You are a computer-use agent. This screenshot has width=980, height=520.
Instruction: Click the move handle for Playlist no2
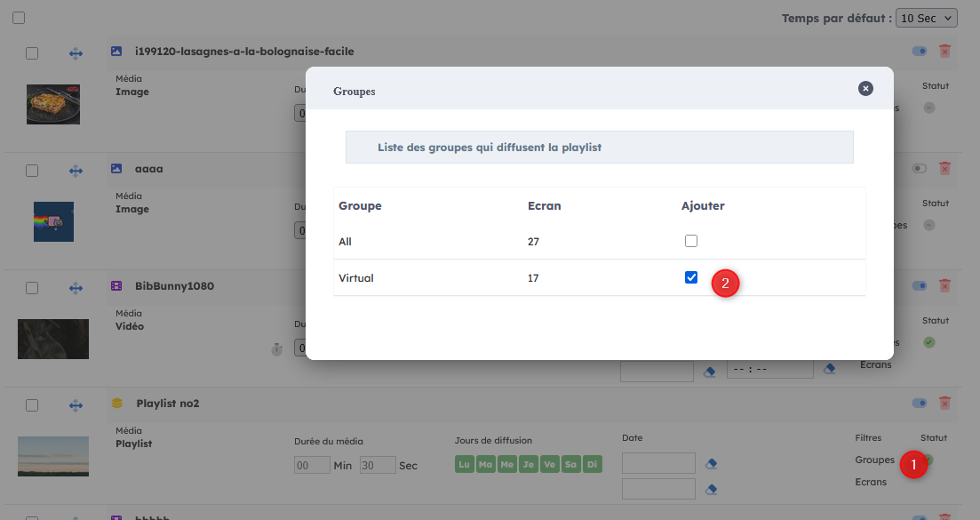[x=76, y=404]
